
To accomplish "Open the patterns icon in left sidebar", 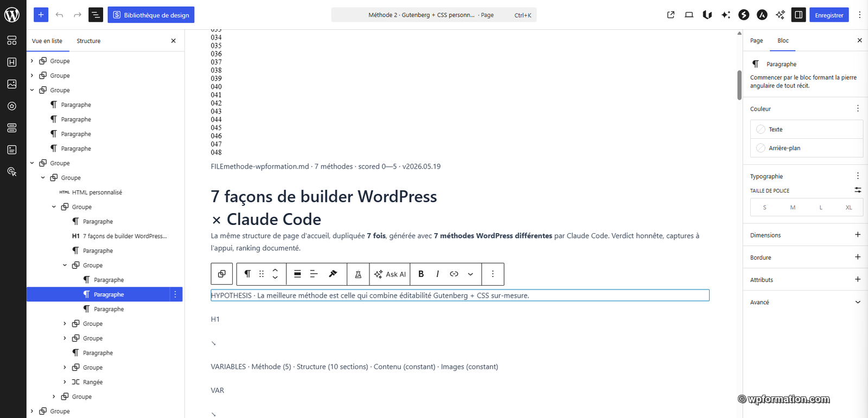I will point(12,40).
